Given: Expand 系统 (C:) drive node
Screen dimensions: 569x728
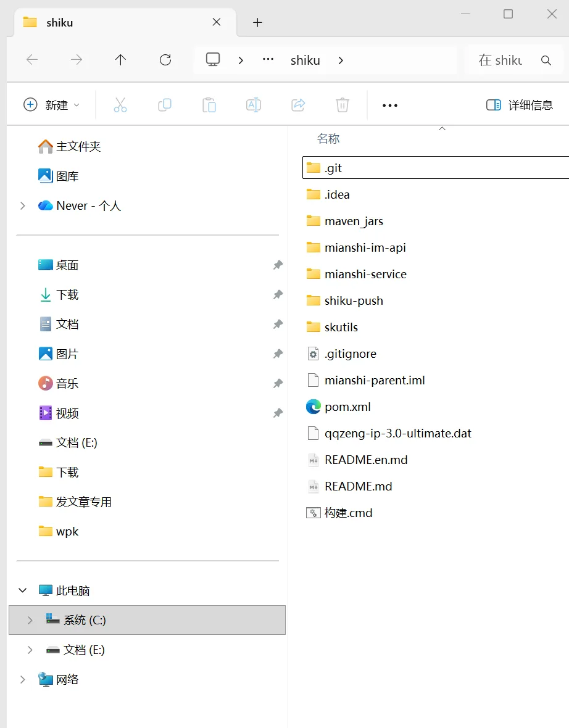Looking at the screenshot, I should point(30,620).
